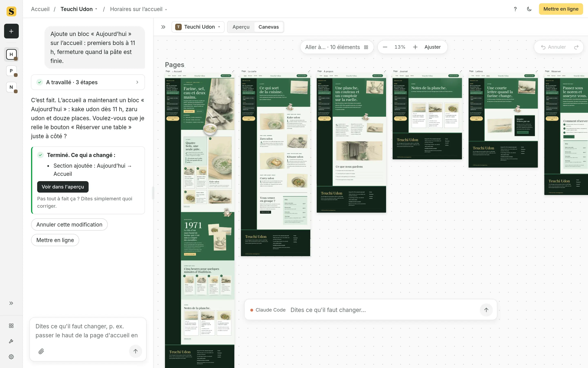Open the P project in the sidebar

point(11,71)
